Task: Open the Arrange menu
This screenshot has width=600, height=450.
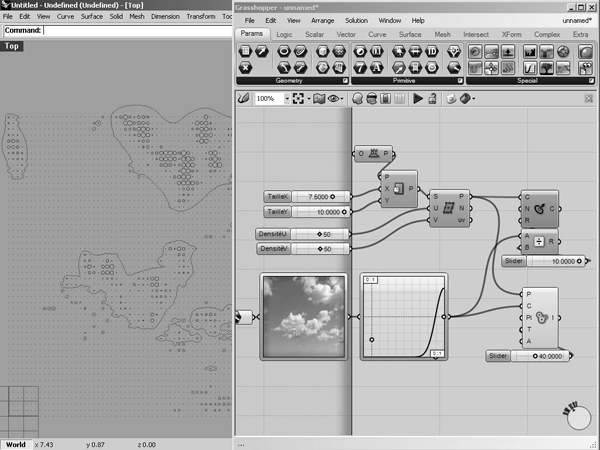Action: (x=323, y=21)
